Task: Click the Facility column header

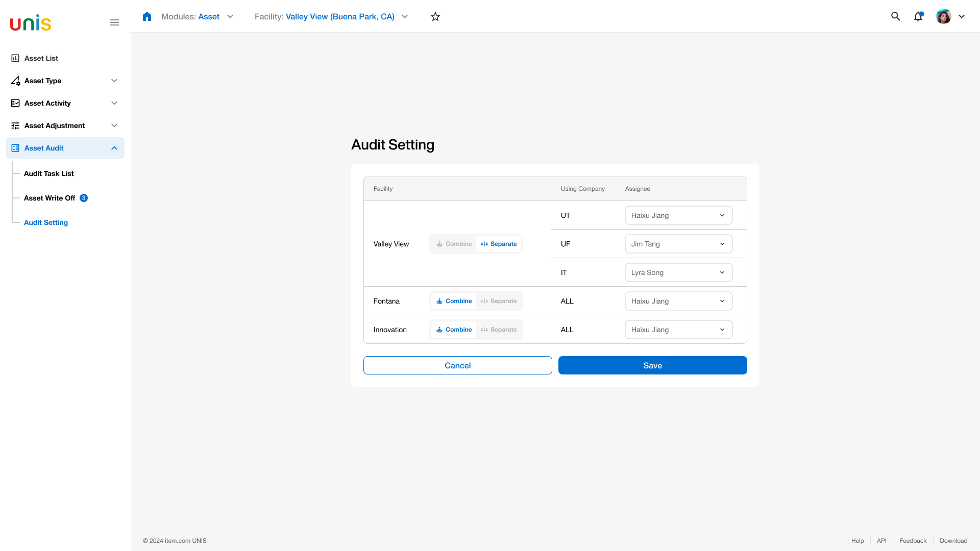Action: 383,189
